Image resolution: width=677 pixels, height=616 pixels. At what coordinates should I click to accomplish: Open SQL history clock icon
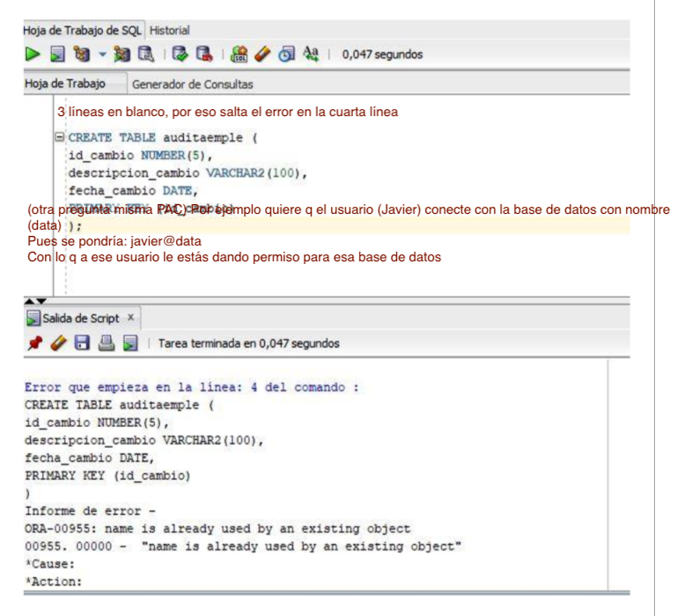[285, 55]
